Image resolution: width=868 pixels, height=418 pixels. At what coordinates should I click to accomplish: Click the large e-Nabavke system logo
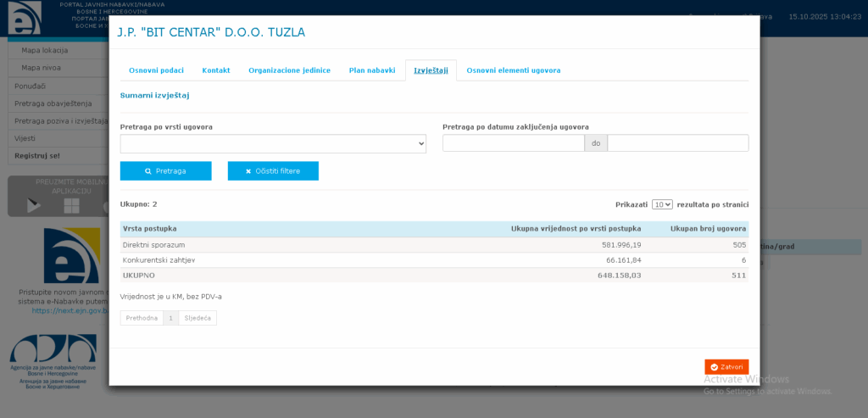(x=71, y=255)
